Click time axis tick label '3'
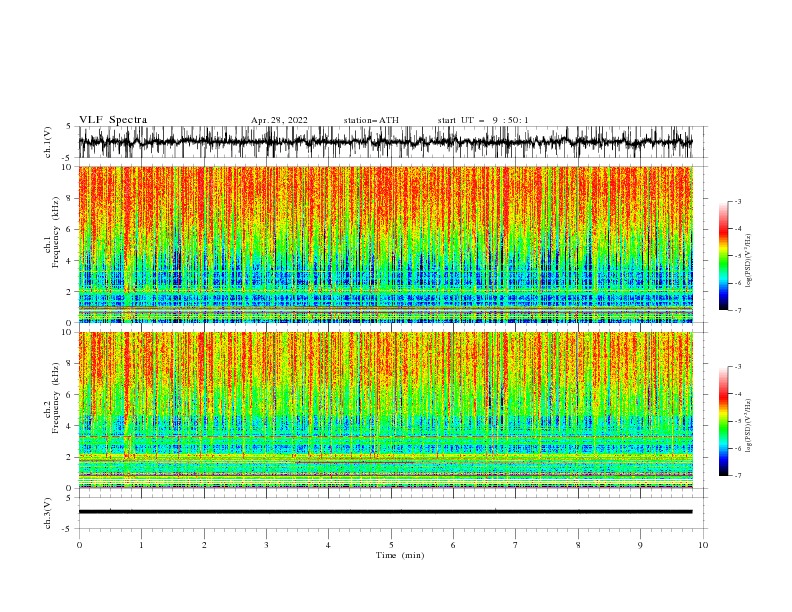The image size is (792, 612). tap(266, 545)
